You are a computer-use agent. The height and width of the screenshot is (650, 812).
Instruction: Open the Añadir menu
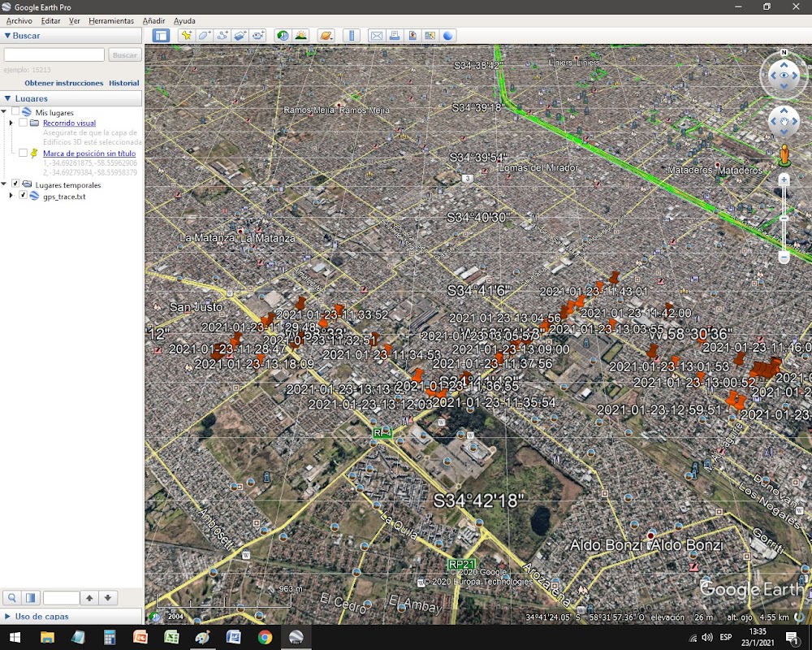click(153, 21)
